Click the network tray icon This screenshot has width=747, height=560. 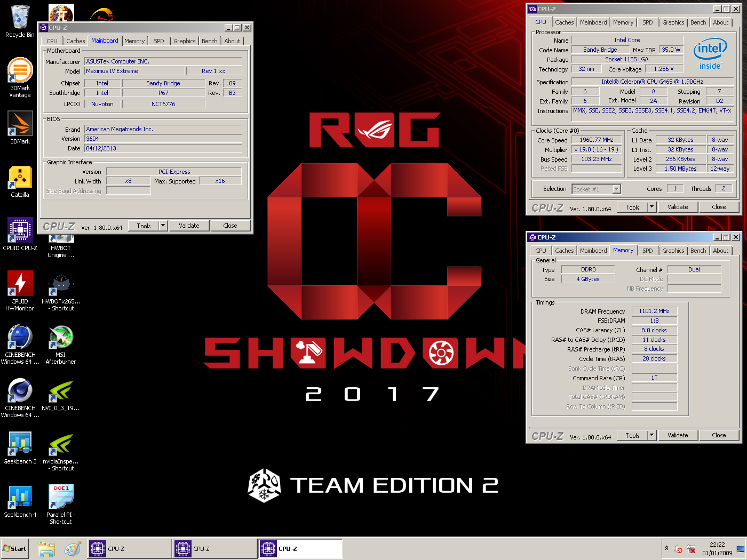click(691, 549)
